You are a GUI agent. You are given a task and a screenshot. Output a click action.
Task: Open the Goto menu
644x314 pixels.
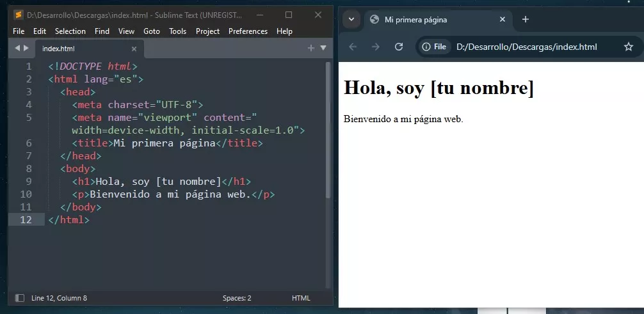[x=152, y=31]
